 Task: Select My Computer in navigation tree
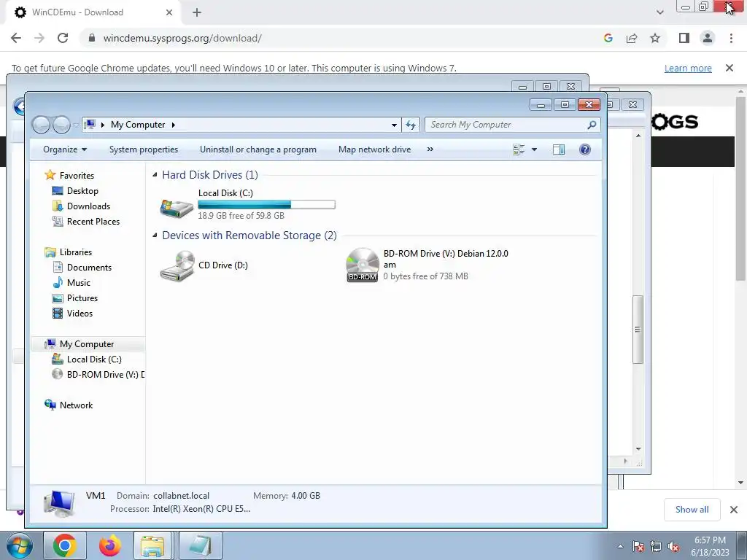point(86,344)
